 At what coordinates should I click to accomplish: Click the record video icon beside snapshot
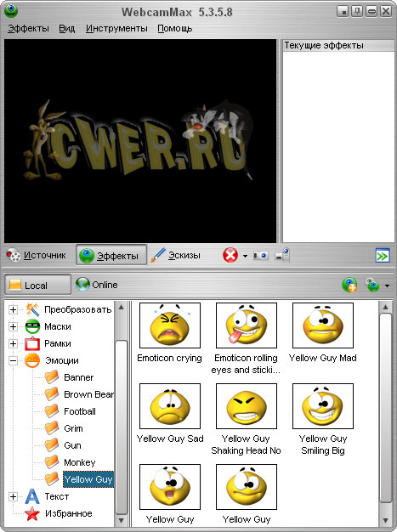tap(282, 255)
